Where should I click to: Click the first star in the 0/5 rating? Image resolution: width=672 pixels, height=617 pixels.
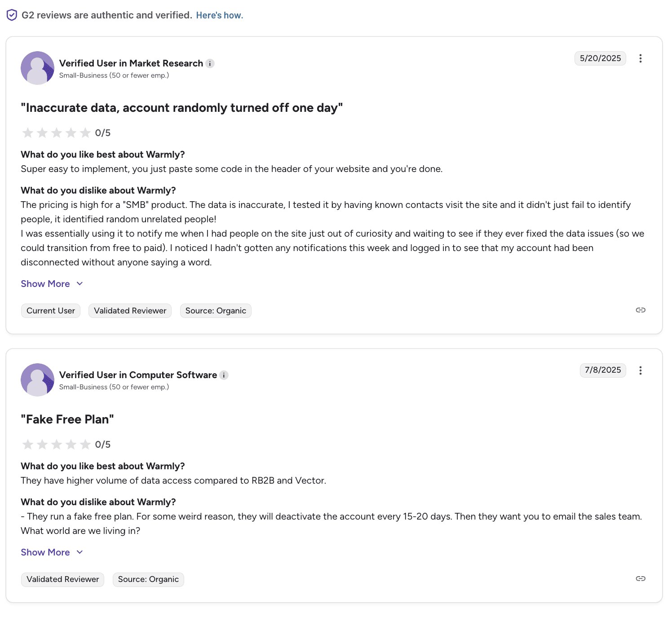pos(28,132)
